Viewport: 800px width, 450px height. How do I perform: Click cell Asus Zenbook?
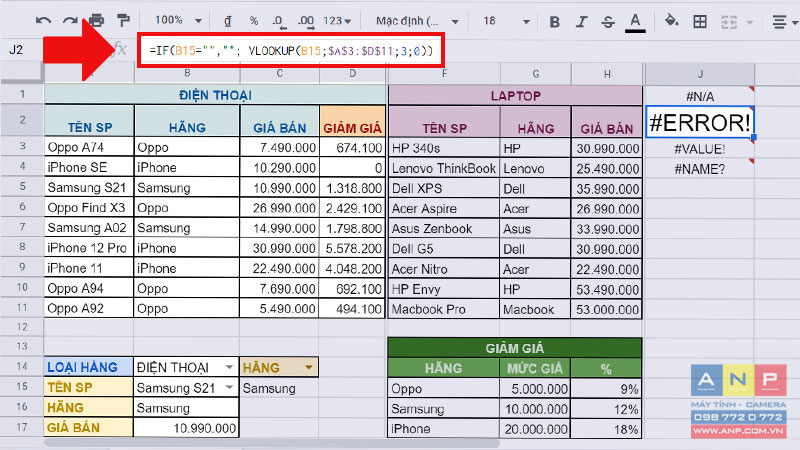click(444, 229)
